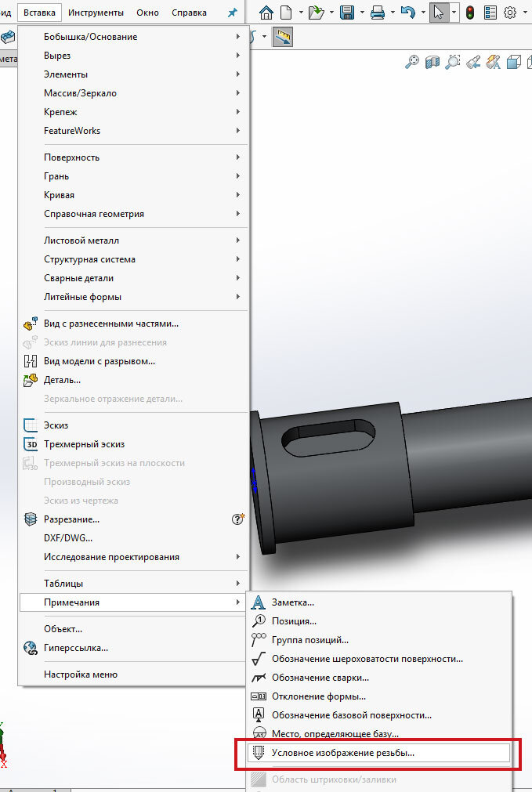Click Dynamic Annotation Views icon
The height and width of the screenshot is (792, 532).
(493, 62)
